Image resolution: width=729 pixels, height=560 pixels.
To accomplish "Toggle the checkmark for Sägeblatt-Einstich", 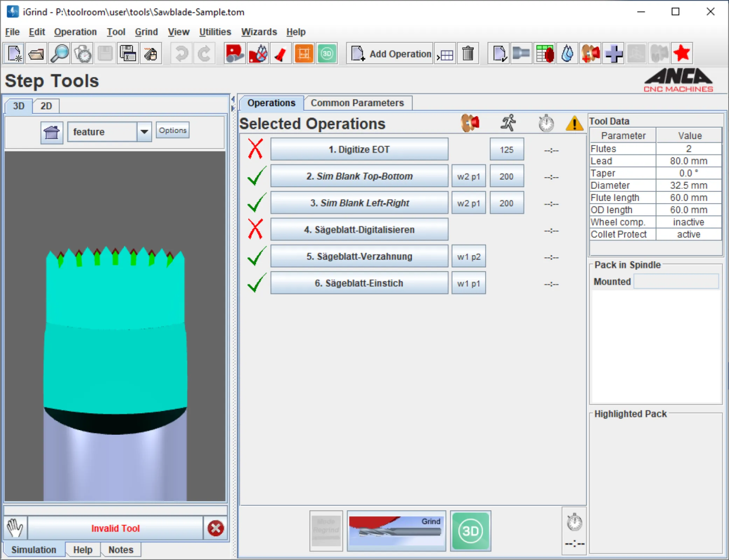I will pyautogui.click(x=257, y=283).
